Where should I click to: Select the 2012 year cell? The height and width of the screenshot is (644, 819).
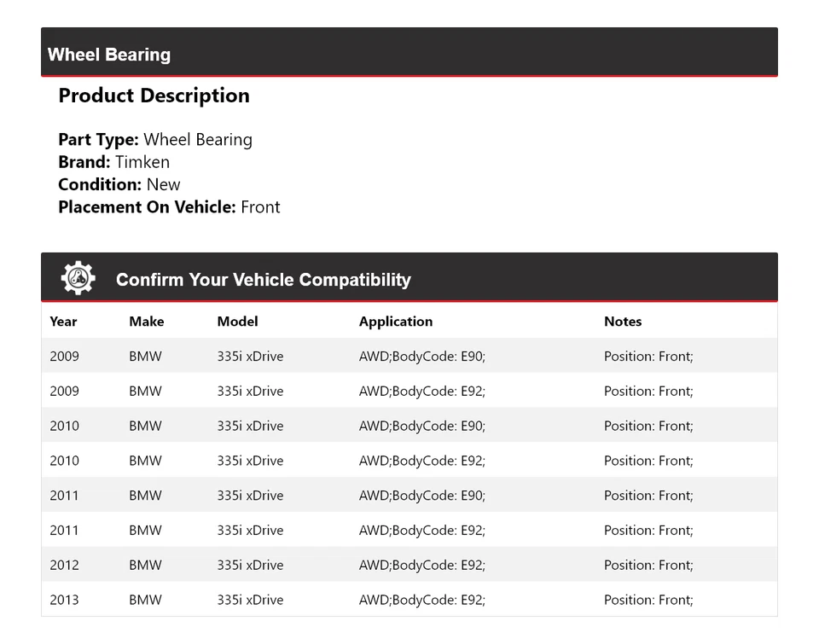[64, 565]
